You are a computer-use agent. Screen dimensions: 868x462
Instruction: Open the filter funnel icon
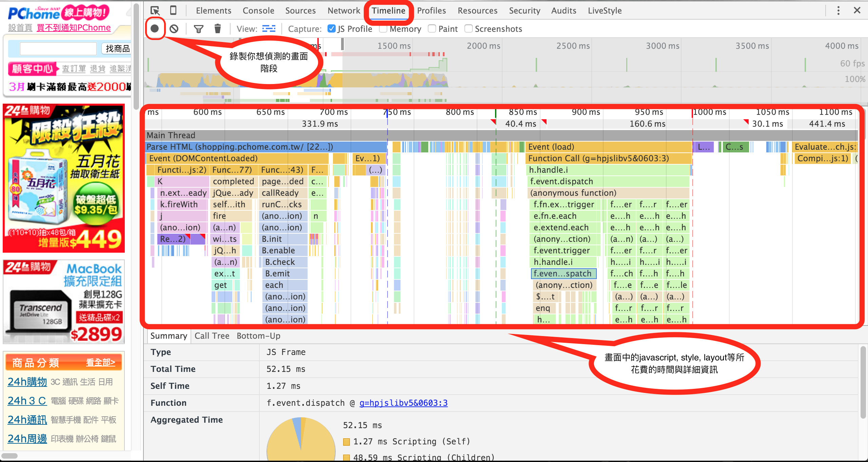(x=199, y=29)
